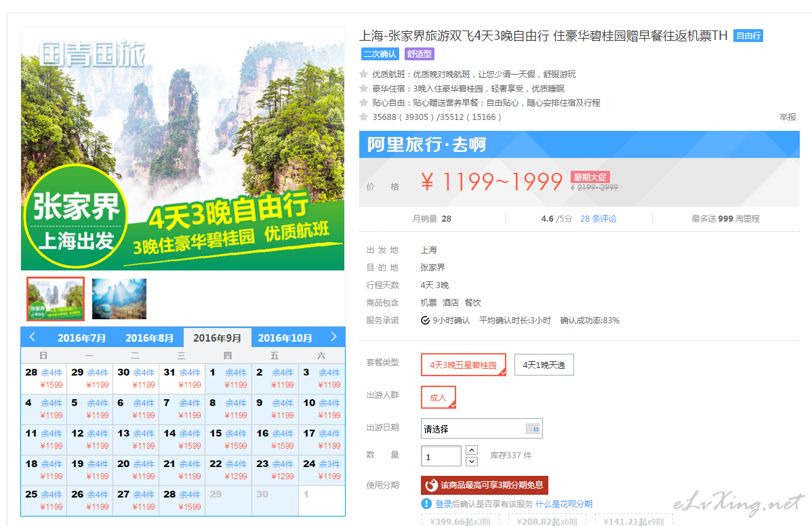Pick August 28 priced ¥1599
The image size is (812, 526).
point(44,378)
